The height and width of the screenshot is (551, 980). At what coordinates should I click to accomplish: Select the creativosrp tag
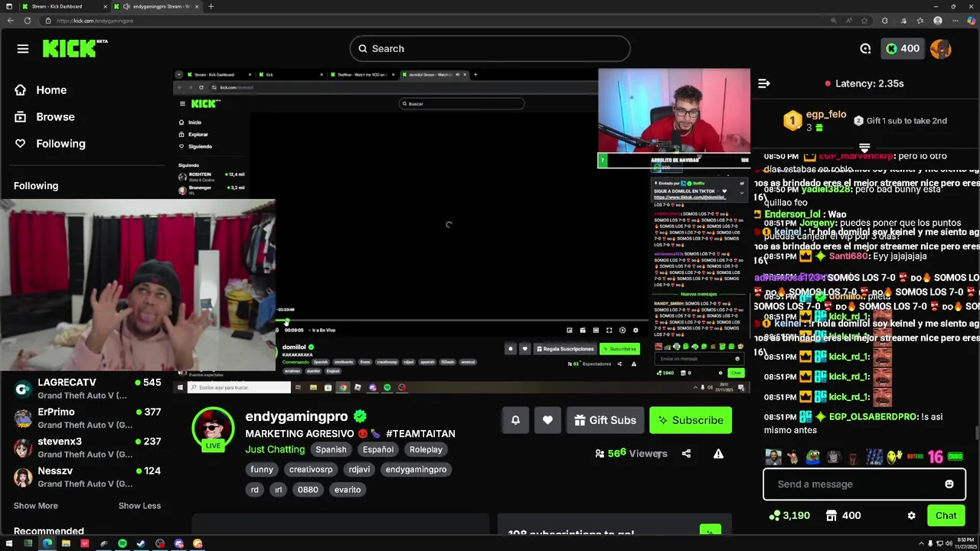point(311,469)
